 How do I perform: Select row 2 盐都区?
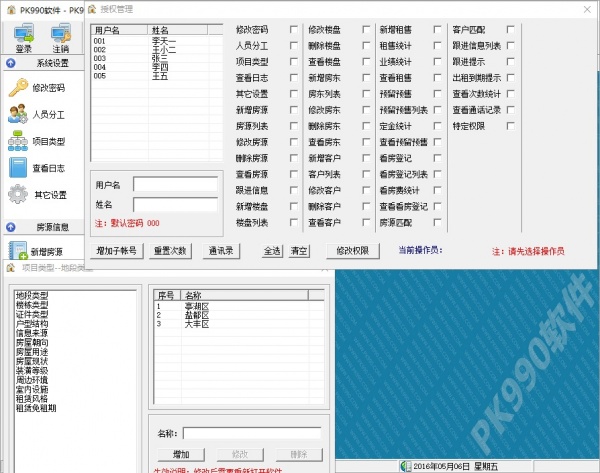239,315
